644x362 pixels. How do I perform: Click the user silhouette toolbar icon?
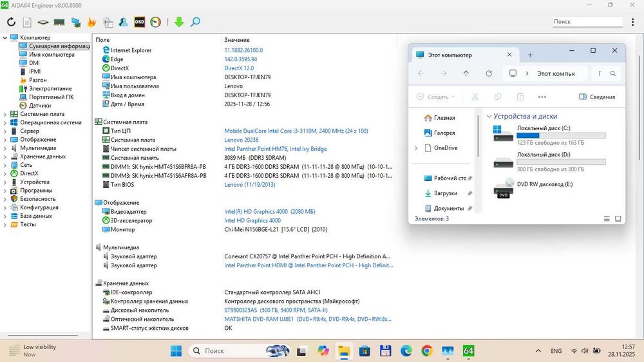(123, 22)
